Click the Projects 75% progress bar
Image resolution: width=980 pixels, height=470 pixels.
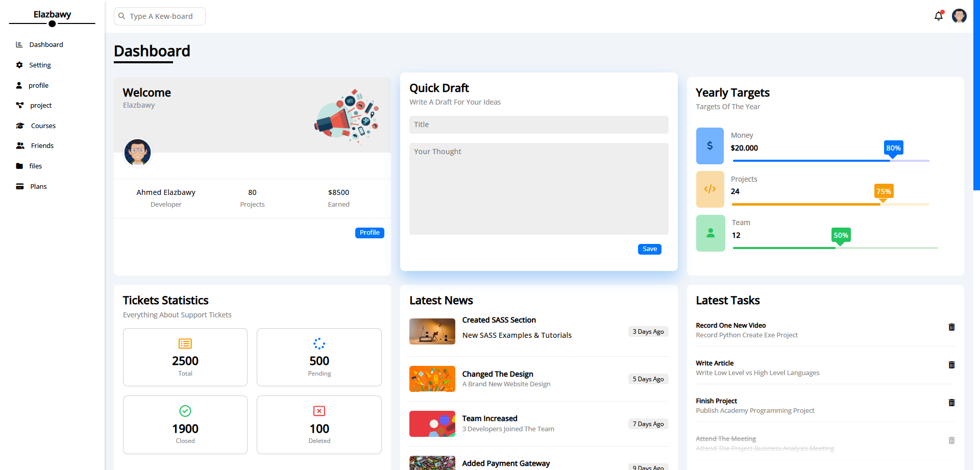830,204
